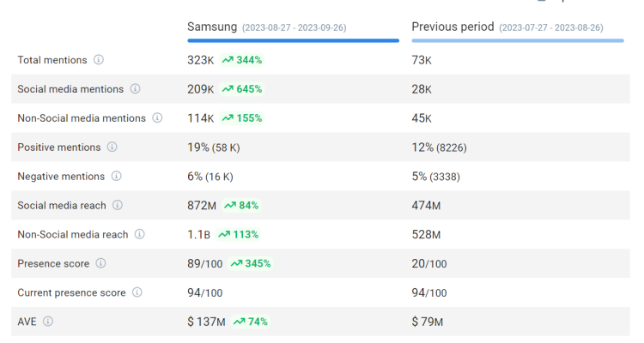
Task: Click Non-Social media reach info icon
Action: [x=140, y=234]
